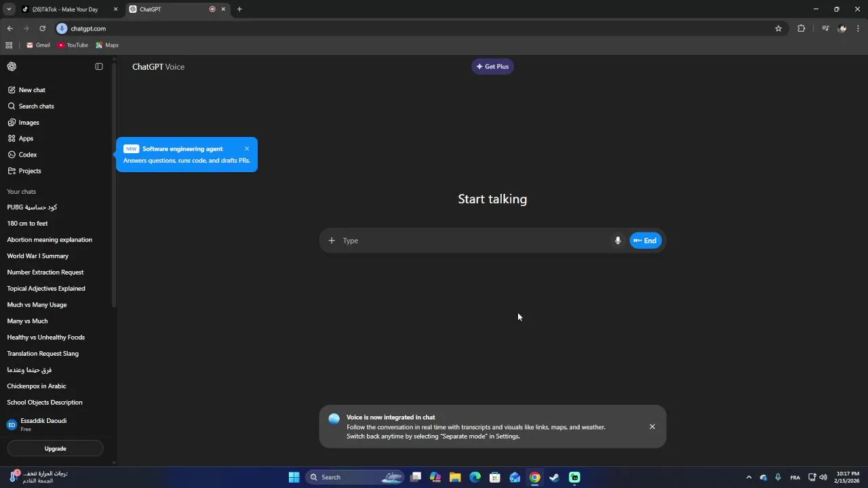The width and height of the screenshot is (868, 488).
Task: Switch to the TikTok browser tab
Action: pos(64,9)
